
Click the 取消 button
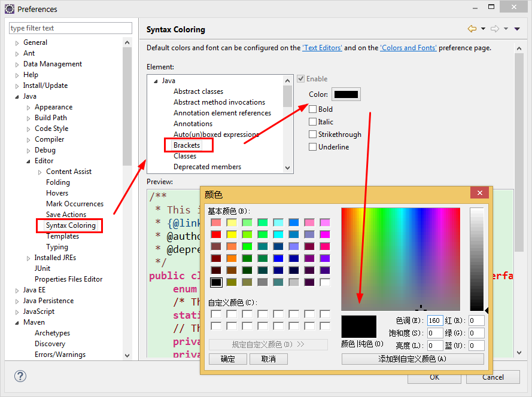pyautogui.click(x=268, y=359)
